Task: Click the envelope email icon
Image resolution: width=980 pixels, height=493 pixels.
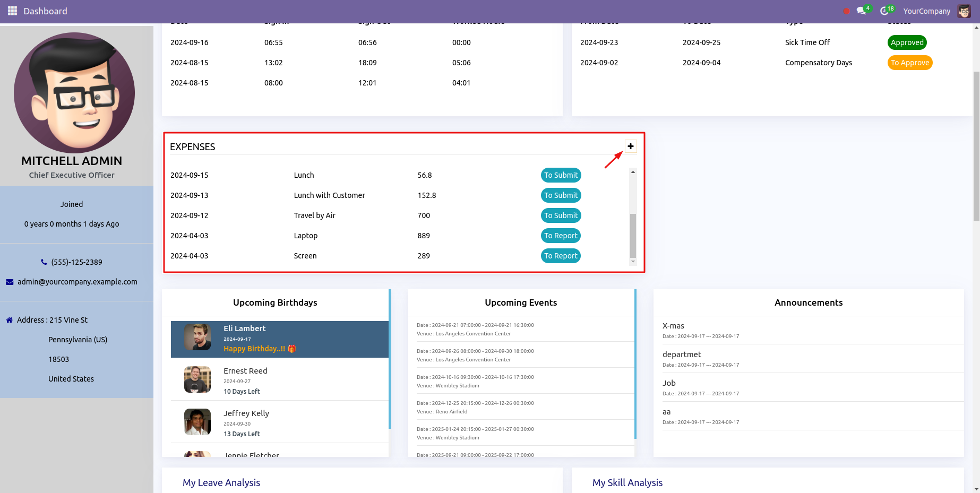Action: pos(10,282)
